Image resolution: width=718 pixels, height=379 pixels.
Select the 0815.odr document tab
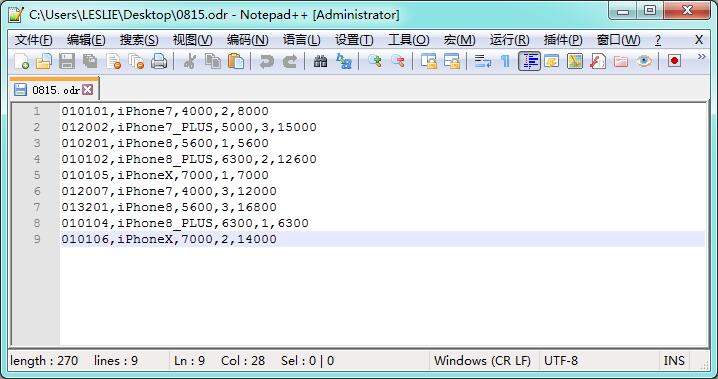pyautogui.click(x=54, y=90)
